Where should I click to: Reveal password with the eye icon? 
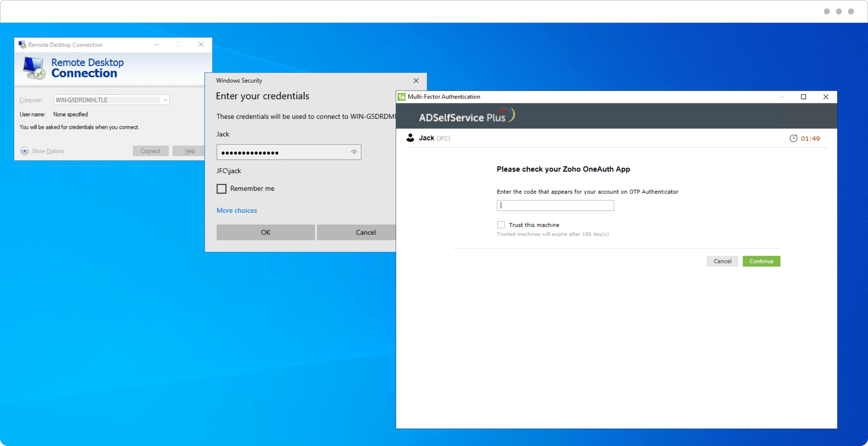[x=354, y=152]
